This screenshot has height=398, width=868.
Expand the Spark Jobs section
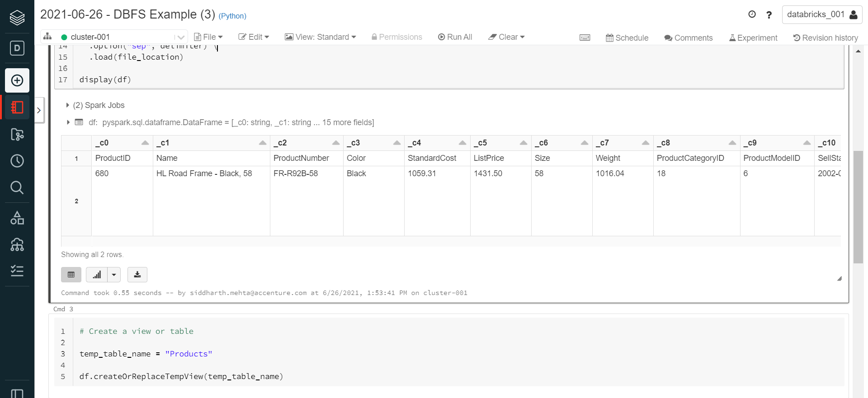point(68,105)
